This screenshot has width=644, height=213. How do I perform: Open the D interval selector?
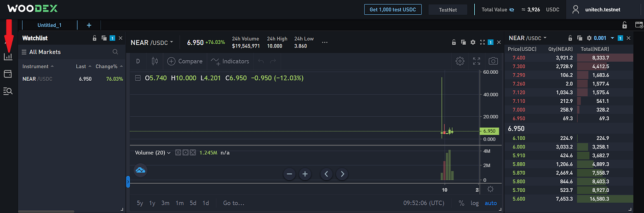tap(138, 61)
